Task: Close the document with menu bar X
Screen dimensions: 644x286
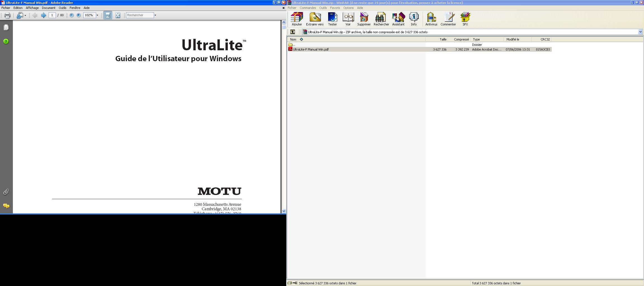Action: tap(283, 8)
